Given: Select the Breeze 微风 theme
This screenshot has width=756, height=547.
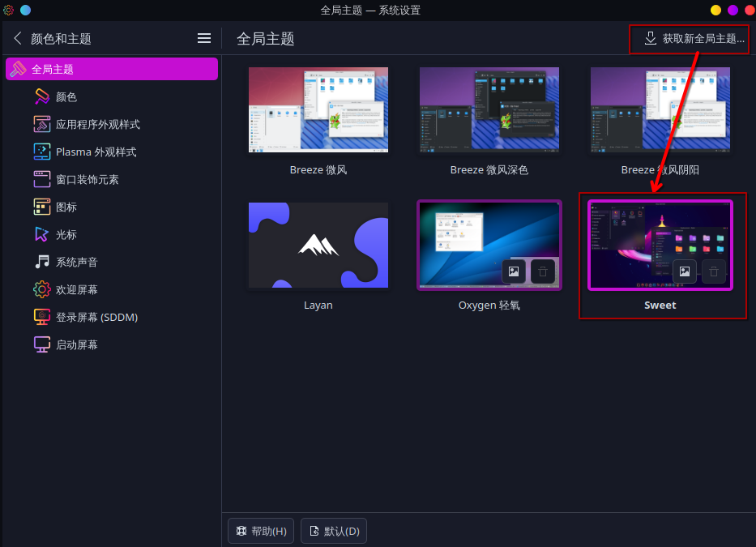Looking at the screenshot, I should coord(318,109).
